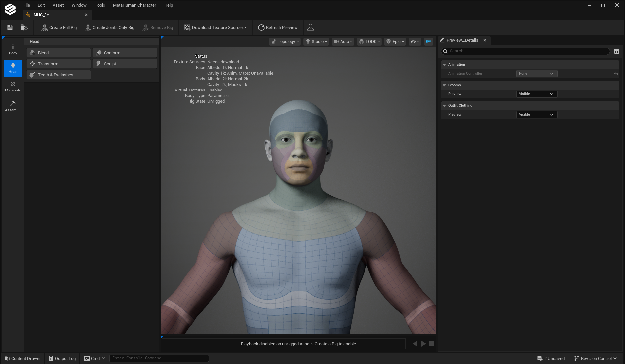625x364 pixels.
Task: Switch to Body section in sidebar
Action: click(x=13, y=49)
